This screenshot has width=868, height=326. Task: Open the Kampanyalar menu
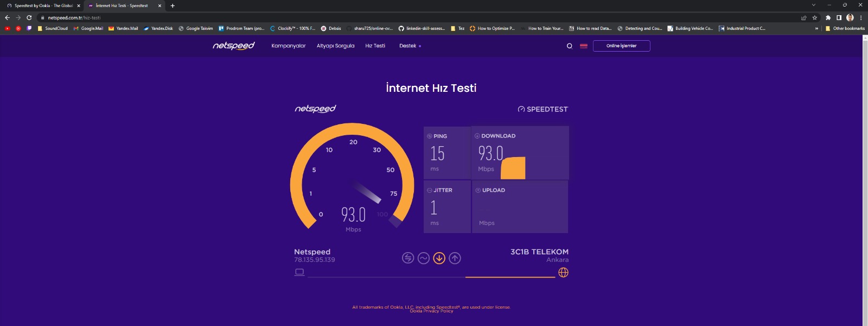pyautogui.click(x=289, y=46)
